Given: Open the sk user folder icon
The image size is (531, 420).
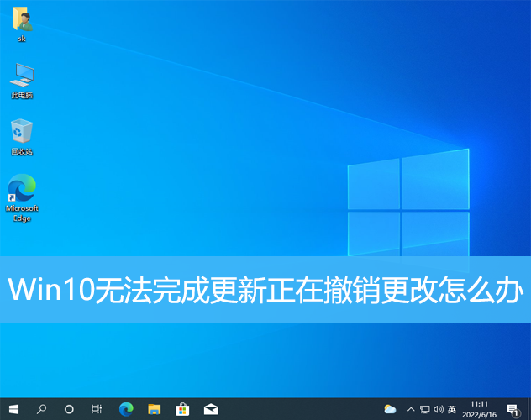Looking at the screenshot, I should tap(22, 22).
